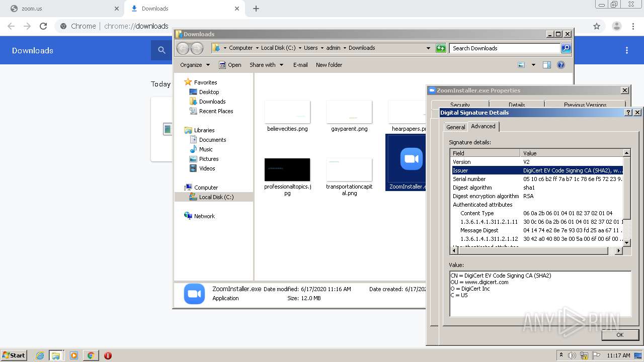Select the Digest algorithm row
Viewport: 644px width, 362px height.
pos(536,188)
